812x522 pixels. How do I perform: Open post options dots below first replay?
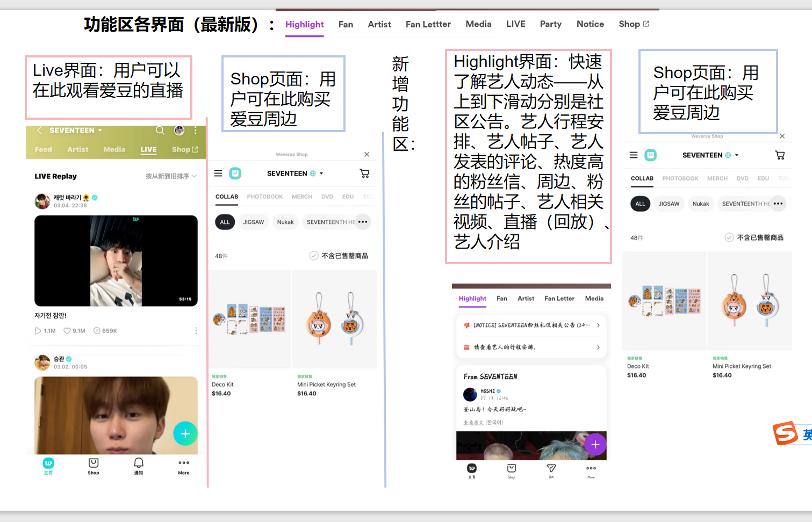[196, 331]
